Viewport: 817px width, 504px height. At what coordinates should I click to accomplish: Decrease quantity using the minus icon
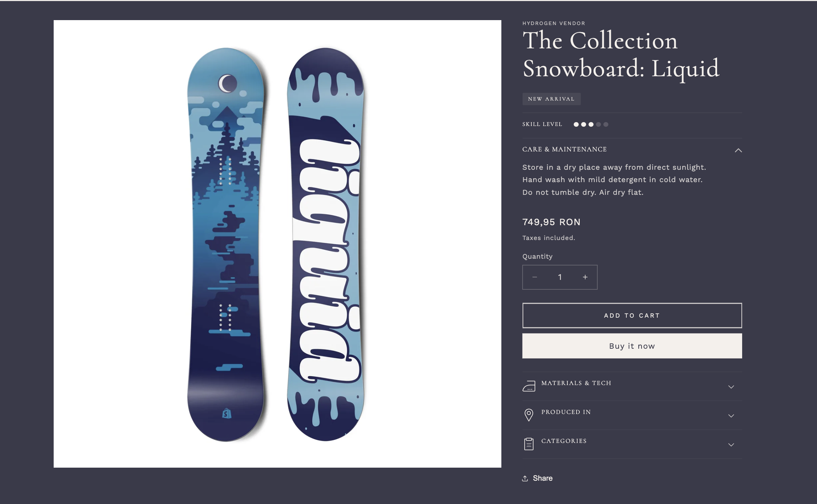pyautogui.click(x=535, y=277)
